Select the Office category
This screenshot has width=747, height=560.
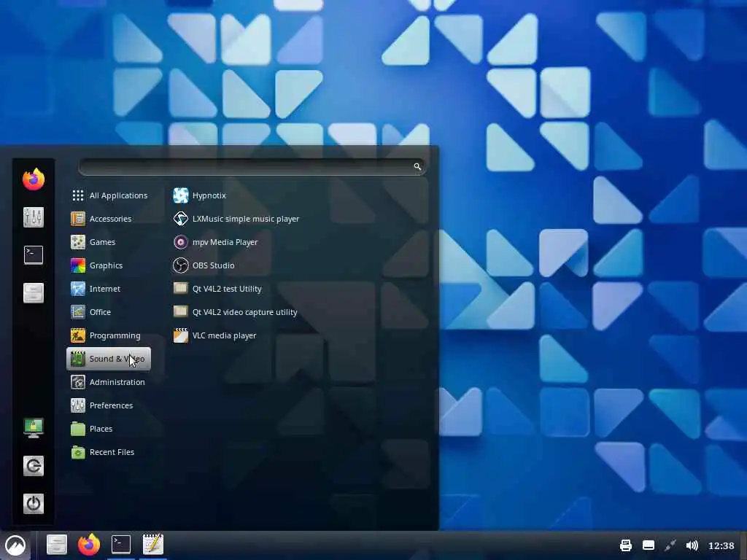click(x=109, y=312)
